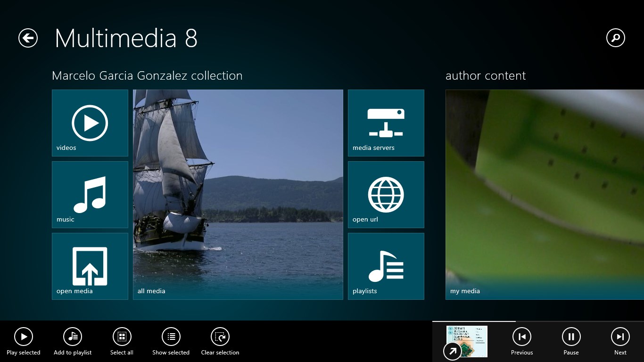644x362 pixels.
Task: Click the Play selected icon
Action: pyautogui.click(x=23, y=337)
